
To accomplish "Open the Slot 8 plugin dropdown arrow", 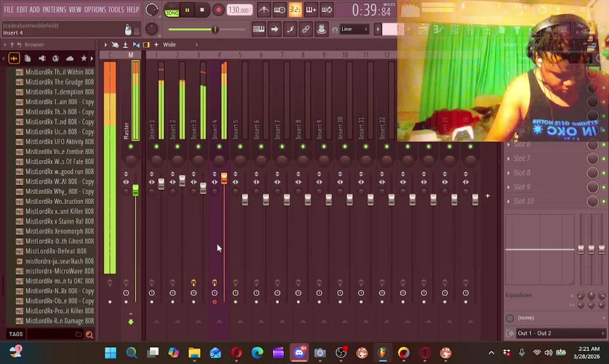I will tap(509, 173).
